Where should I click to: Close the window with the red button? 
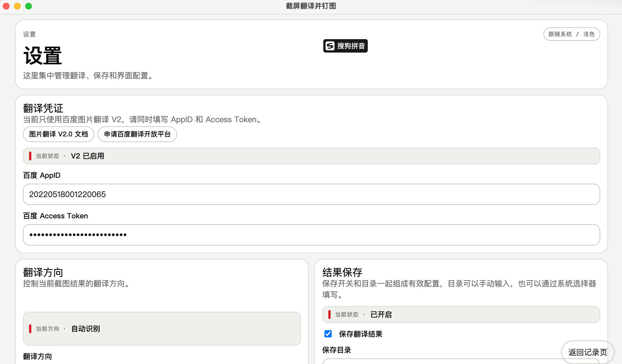[x=6, y=6]
